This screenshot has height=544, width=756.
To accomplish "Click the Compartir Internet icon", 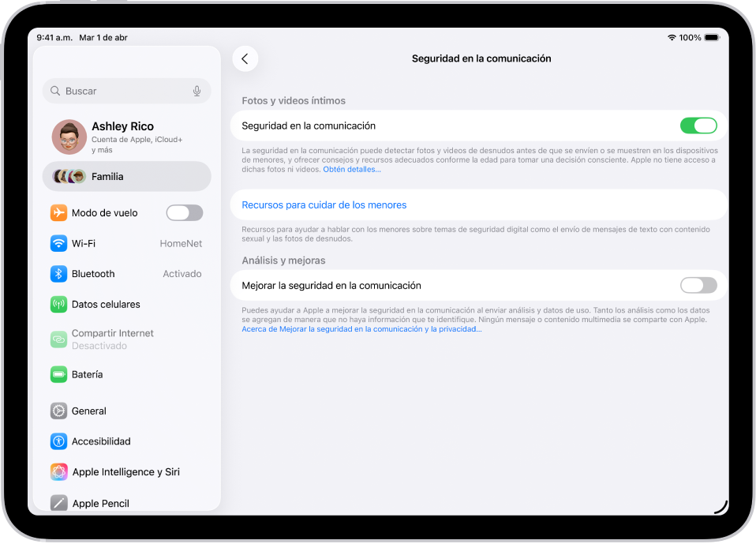I will [x=58, y=338].
